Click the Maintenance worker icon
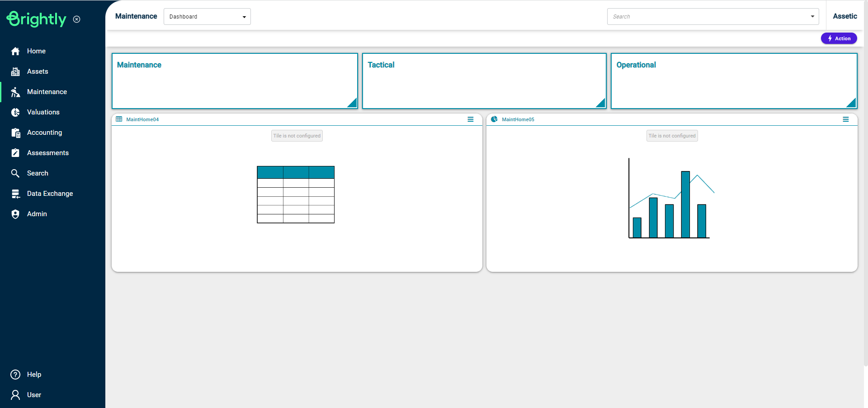The width and height of the screenshot is (868, 408). (x=15, y=92)
